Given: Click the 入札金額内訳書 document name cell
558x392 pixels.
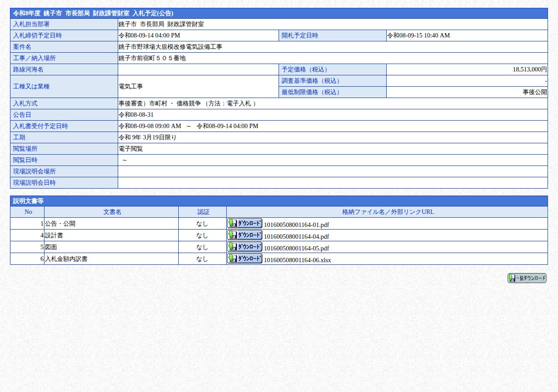Looking at the screenshot, I should pyautogui.click(x=111, y=259).
